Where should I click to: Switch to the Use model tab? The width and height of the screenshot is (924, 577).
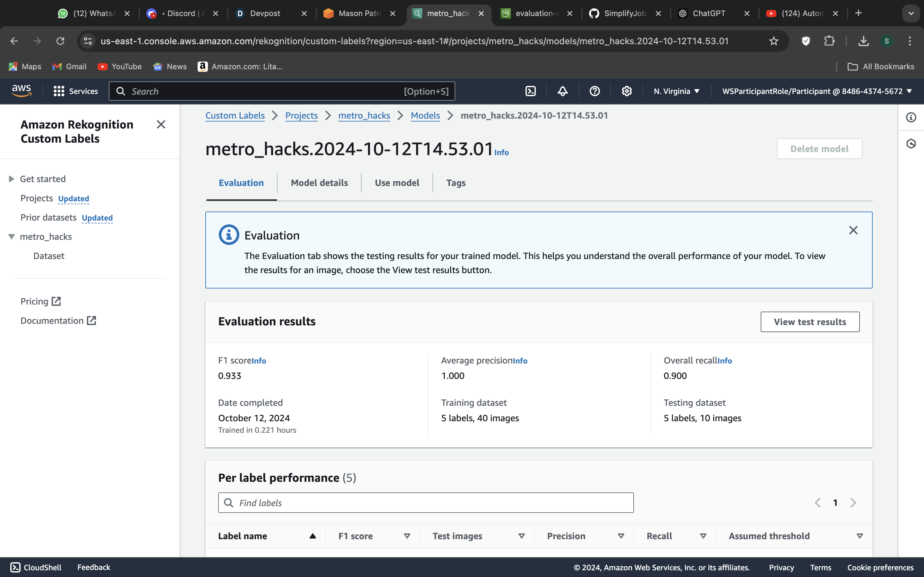397,183
